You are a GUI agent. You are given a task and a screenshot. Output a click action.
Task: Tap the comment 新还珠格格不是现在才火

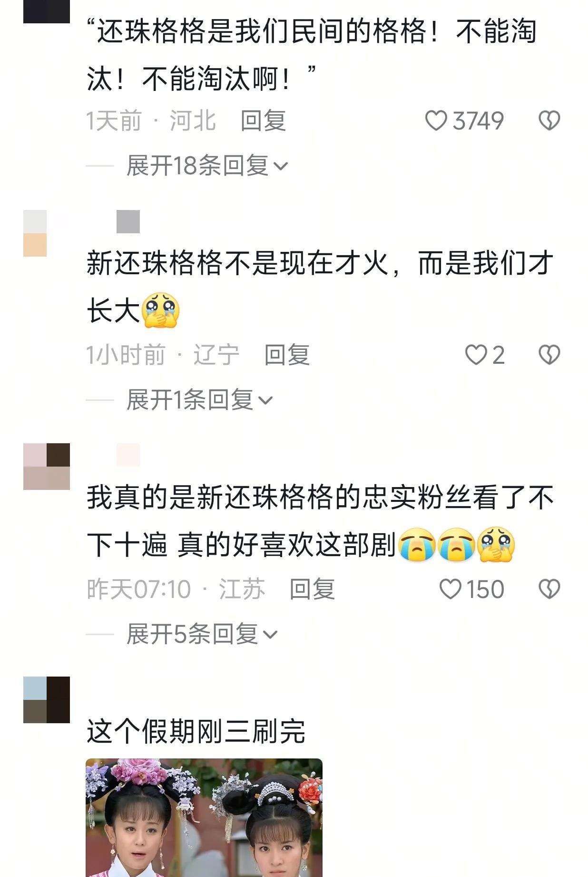(x=320, y=287)
